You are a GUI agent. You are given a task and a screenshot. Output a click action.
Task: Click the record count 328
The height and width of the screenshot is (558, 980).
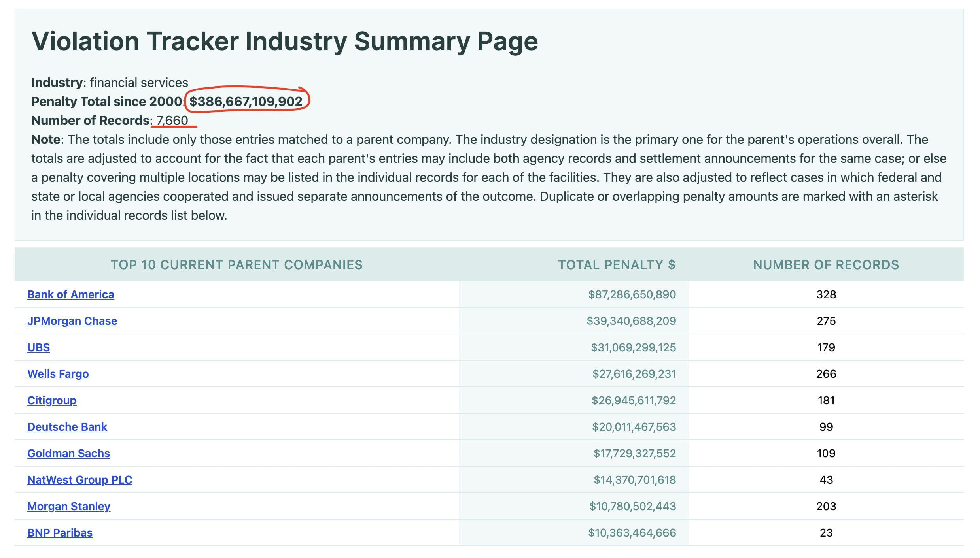pyautogui.click(x=826, y=294)
